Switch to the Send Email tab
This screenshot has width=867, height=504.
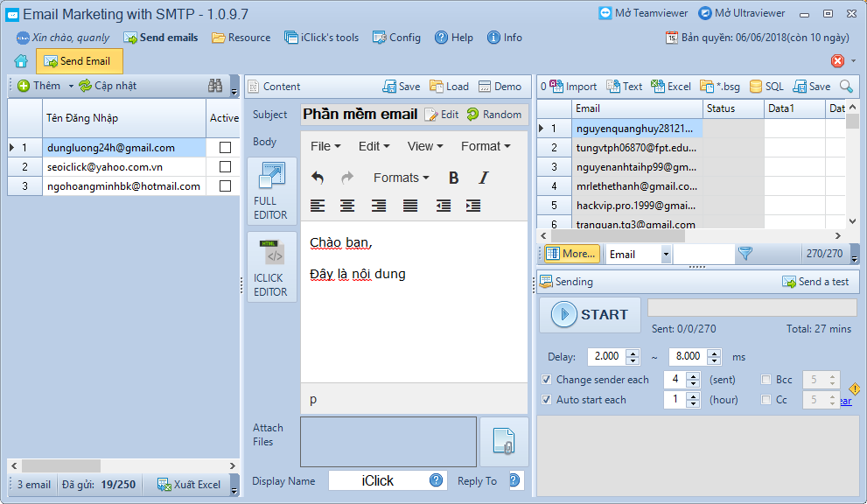pos(79,61)
